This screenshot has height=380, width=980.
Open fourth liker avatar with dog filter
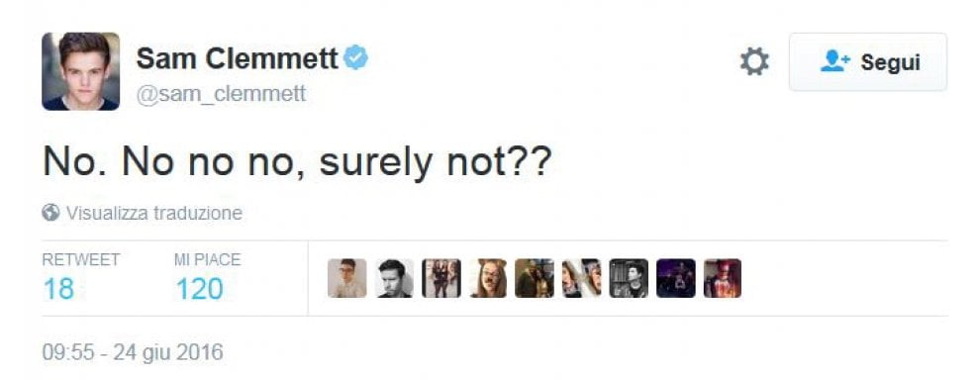(488, 278)
